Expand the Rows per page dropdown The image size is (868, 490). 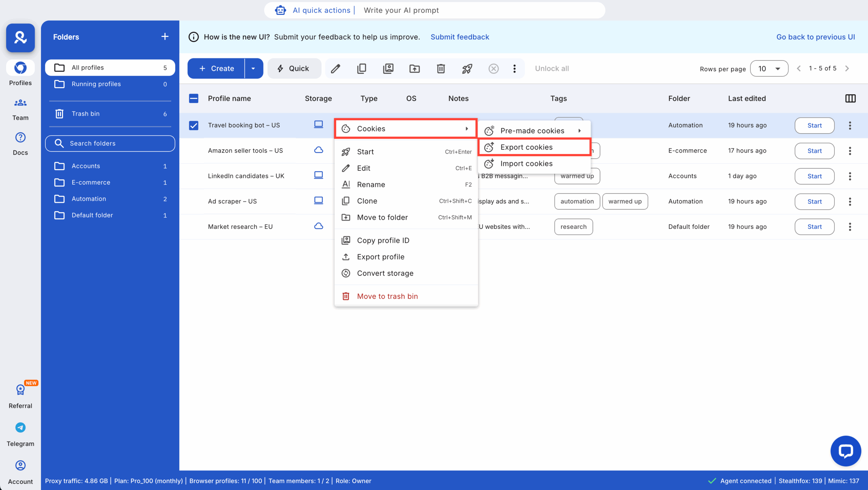[x=769, y=68]
